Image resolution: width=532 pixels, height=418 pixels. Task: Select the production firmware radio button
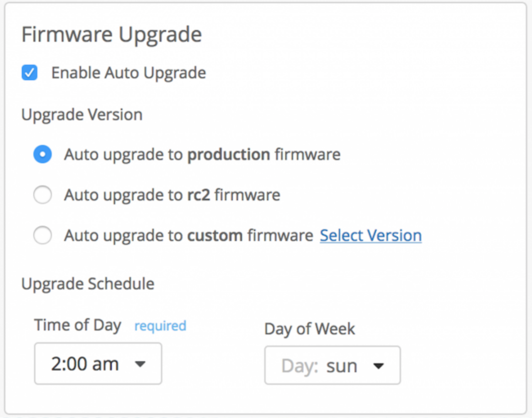(x=42, y=154)
